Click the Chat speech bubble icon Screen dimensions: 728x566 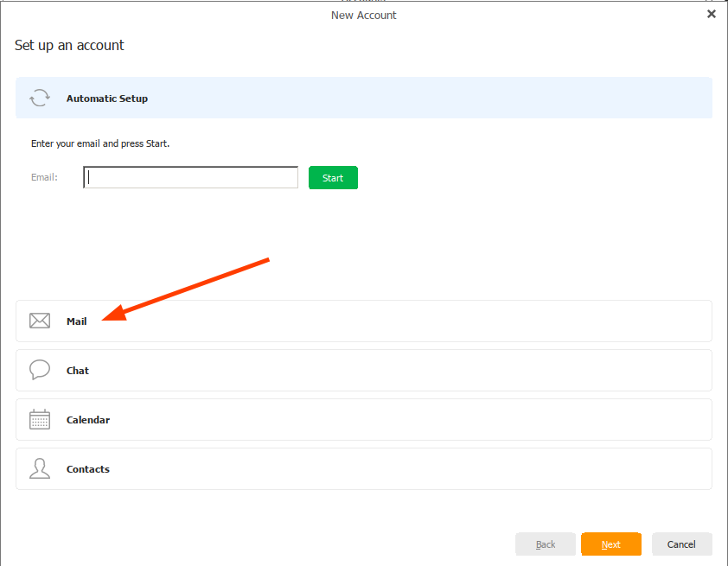(x=40, y=371)
